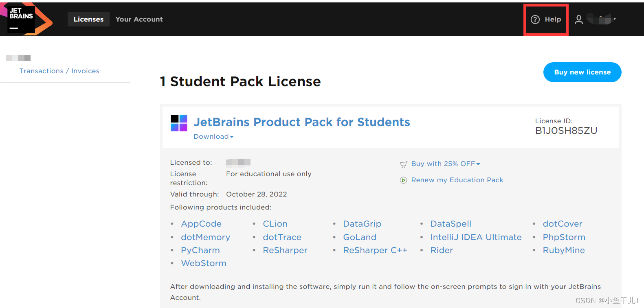Open the user profile icon menu
The height and width of the screenshot is (308, 644).
578,20
